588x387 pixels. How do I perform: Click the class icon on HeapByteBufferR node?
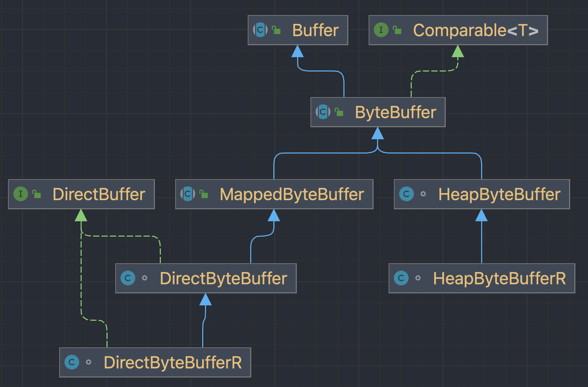point(401,278)
